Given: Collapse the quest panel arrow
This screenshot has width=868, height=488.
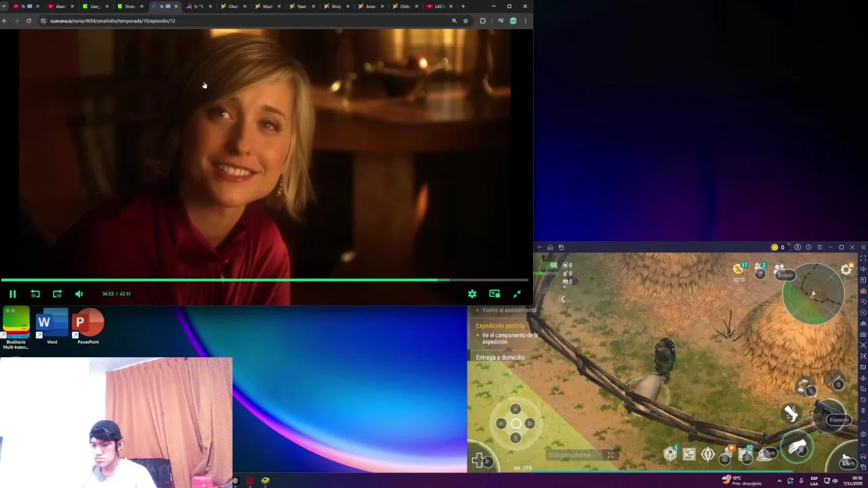Looking at the screenshot, I should (x=561, y=299).
